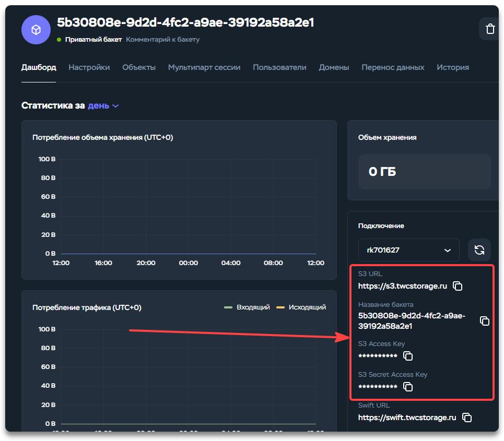The height and width of the screenshot is (441, 504).
Task: Open the Перенос данных tab
Action: coord(393,67)
